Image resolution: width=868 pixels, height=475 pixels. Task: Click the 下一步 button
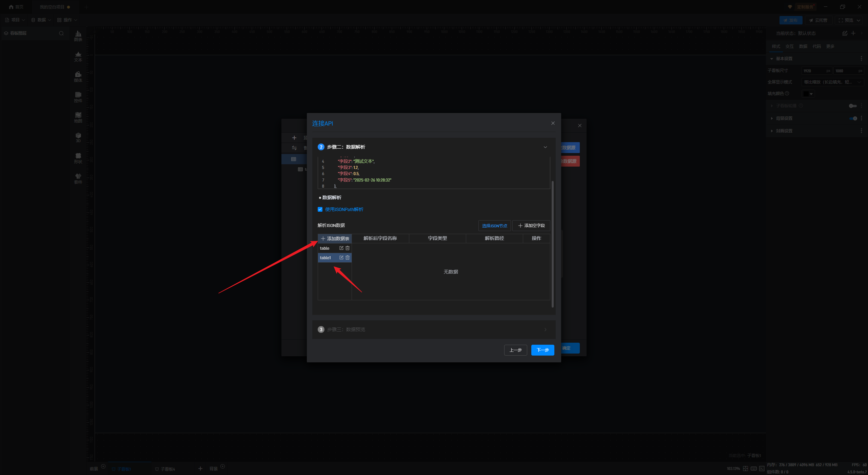[542, 350]
